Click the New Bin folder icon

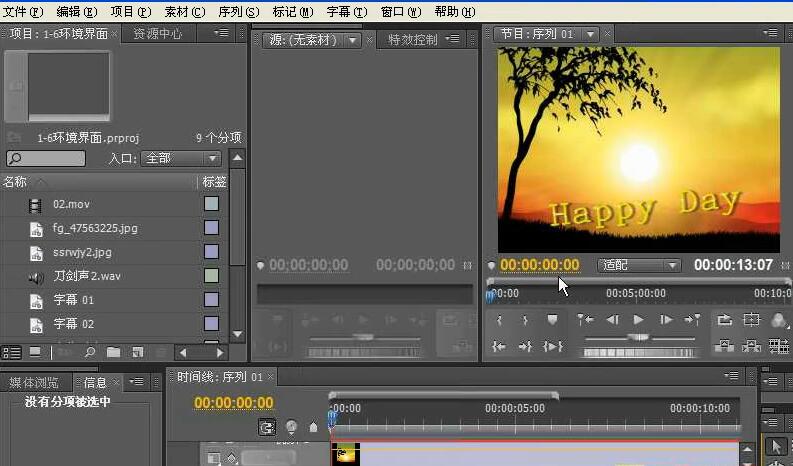click(x=113, y=353)
